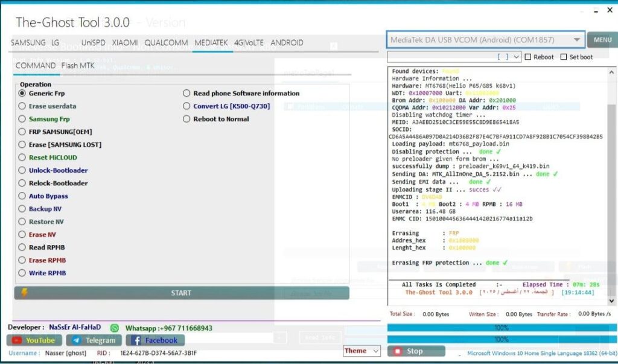Viewport: 618px width, 364px height.
Task: Enable the Reboot checkbox
Action: click(x=528, y=57)
